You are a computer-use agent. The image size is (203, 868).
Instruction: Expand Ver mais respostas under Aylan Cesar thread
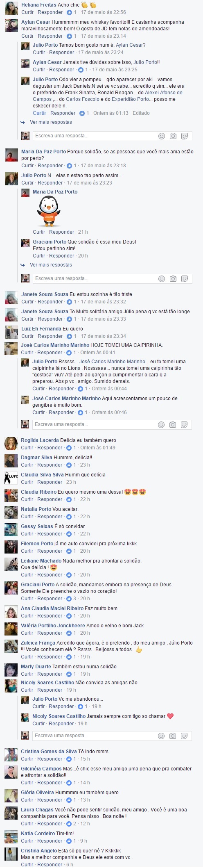51,122
